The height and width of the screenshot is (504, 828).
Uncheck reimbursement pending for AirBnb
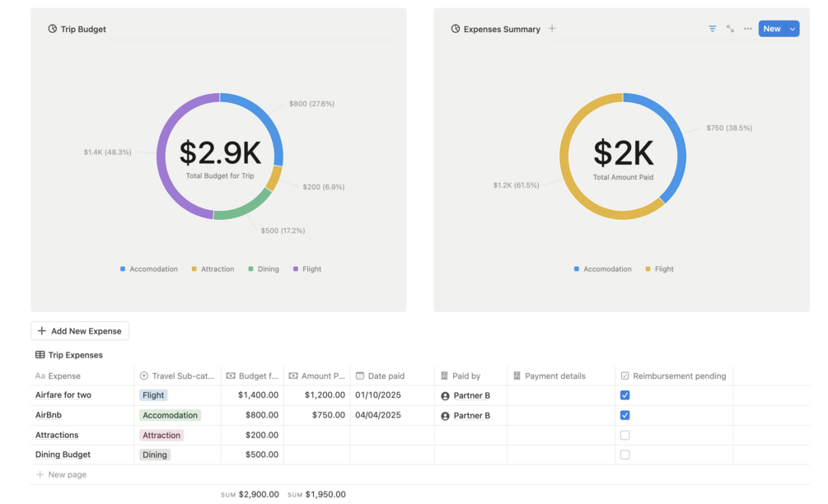[625, 415]
